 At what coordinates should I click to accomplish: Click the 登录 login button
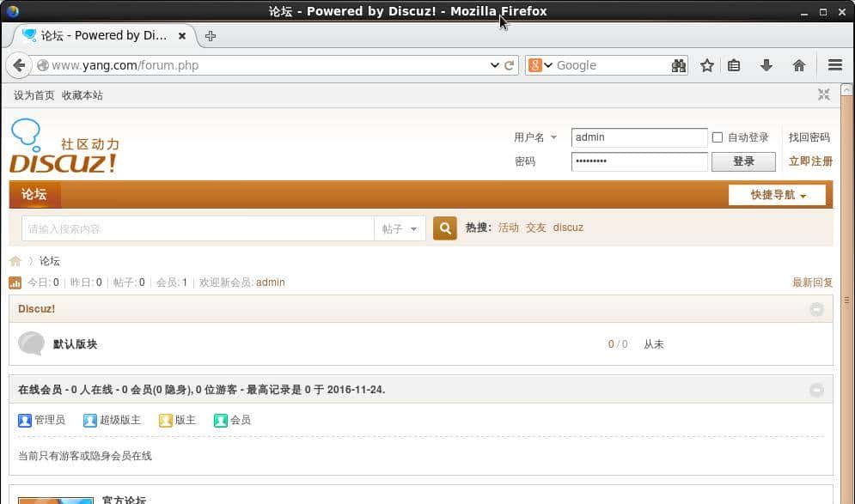[742, 161]
